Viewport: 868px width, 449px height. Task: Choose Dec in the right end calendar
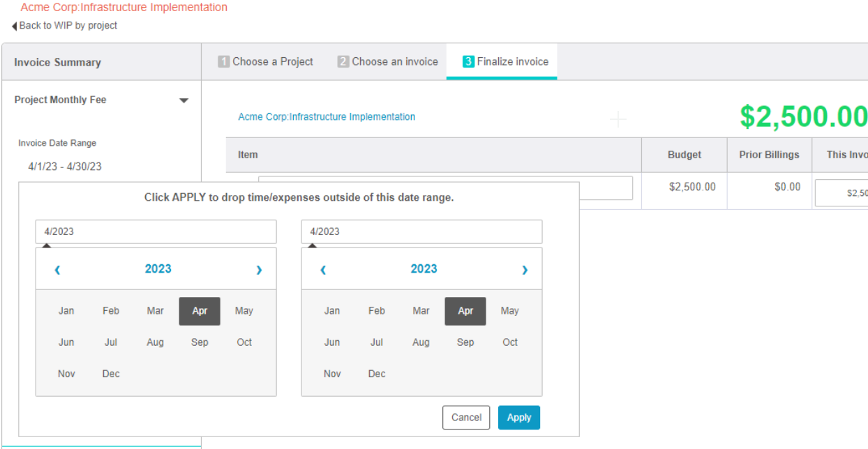click(x=377, y=374)
